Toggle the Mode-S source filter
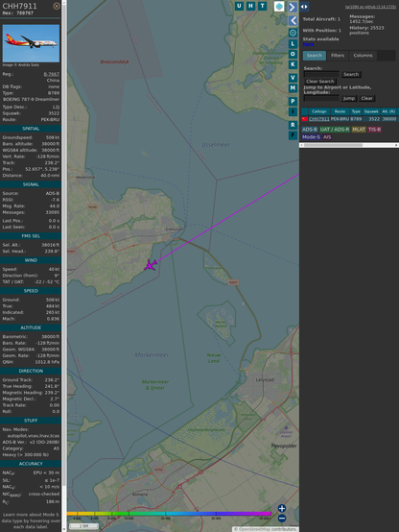Viewport: 399px width, 532px height. point(311,137)
